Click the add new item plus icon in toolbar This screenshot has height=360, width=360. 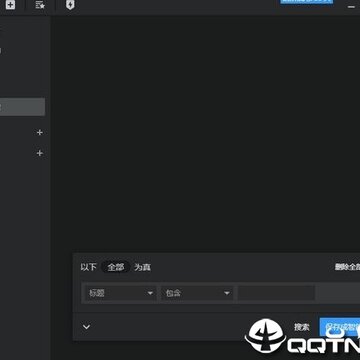[10, 5]
